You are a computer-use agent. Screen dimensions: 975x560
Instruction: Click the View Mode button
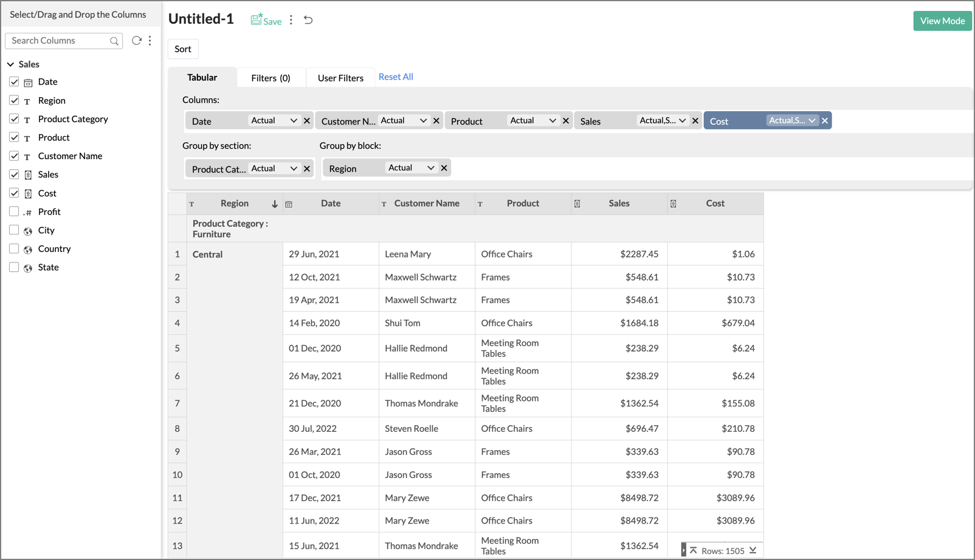point(942,21)
